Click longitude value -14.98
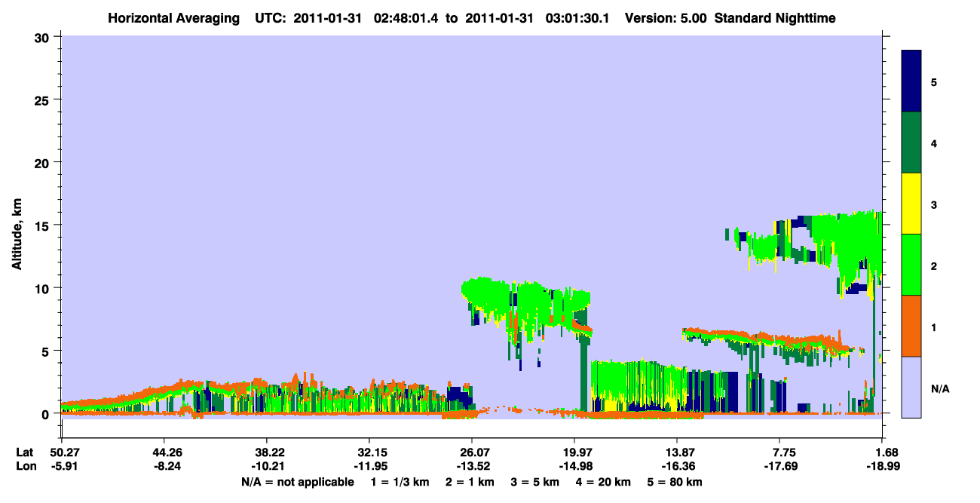The image size is (980, 503). coord(574,466)
